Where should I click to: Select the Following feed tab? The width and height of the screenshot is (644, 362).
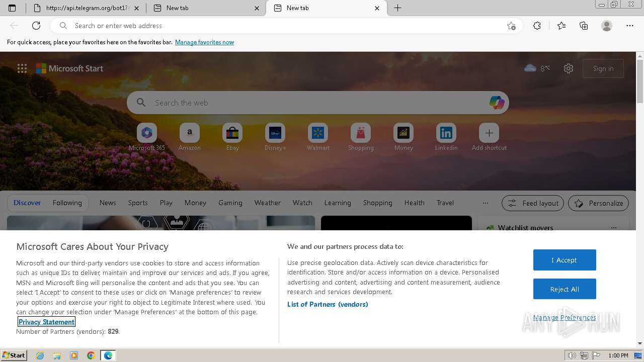(x=67, y=203)
